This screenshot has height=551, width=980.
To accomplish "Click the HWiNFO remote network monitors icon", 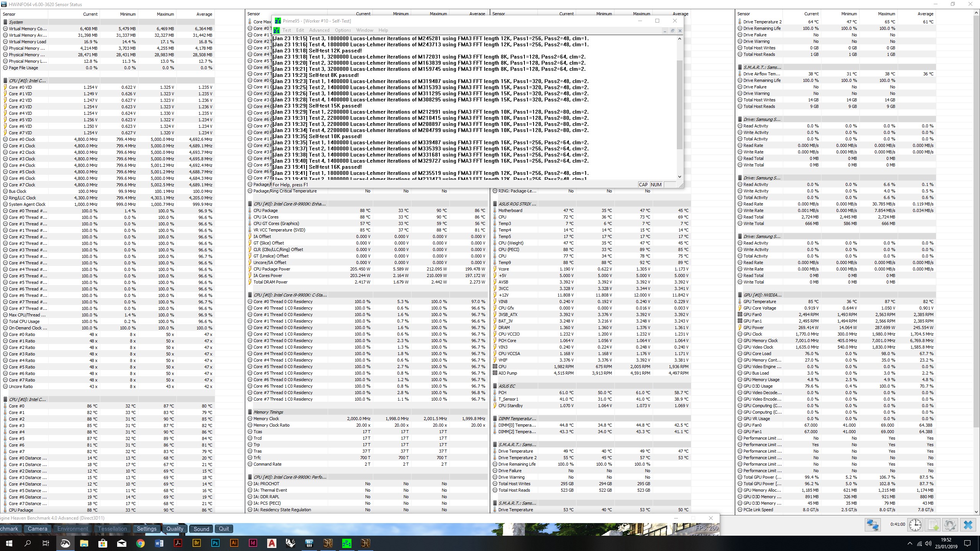I will point(872,525).
